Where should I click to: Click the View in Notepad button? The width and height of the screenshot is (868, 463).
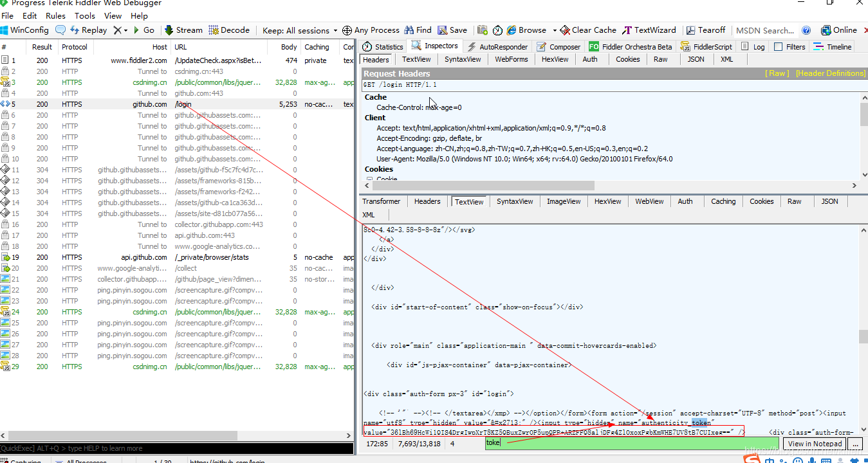coord(815,444)
